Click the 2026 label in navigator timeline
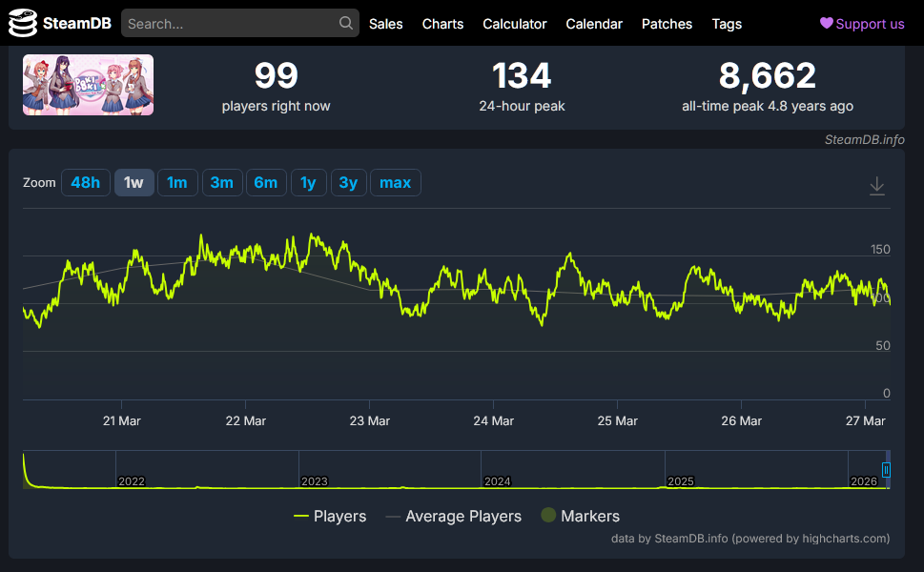This screenshot has height=572, width=924. [x=863, y=481]
